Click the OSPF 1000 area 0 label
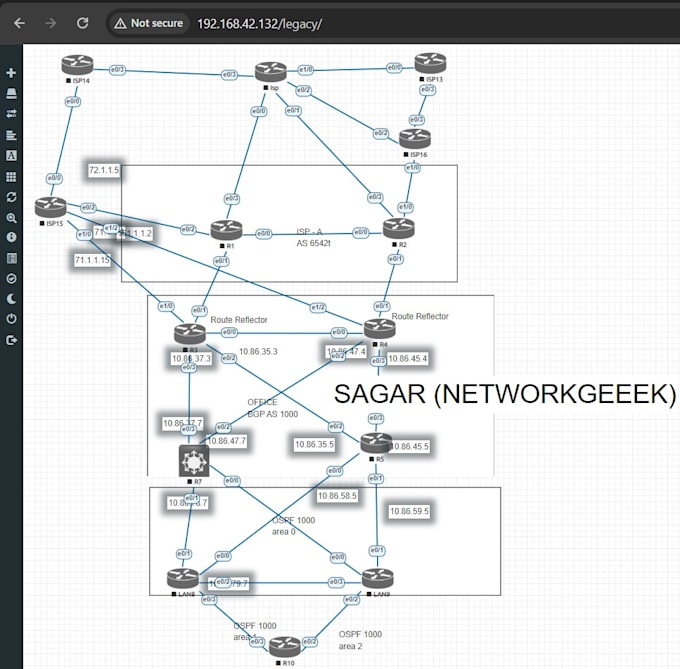680x669 pixels. pos(294,525)
